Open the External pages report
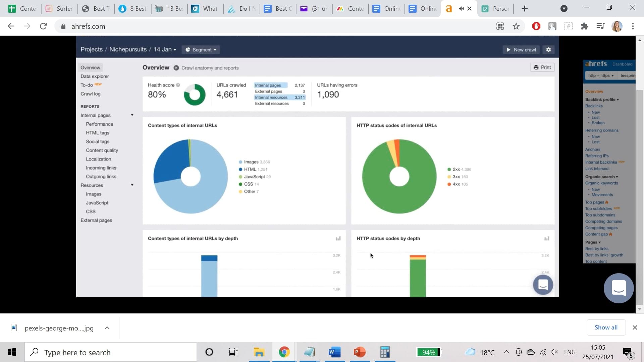Image resolution: width=644 pixels, height=362 pixels. click(96, 220)
